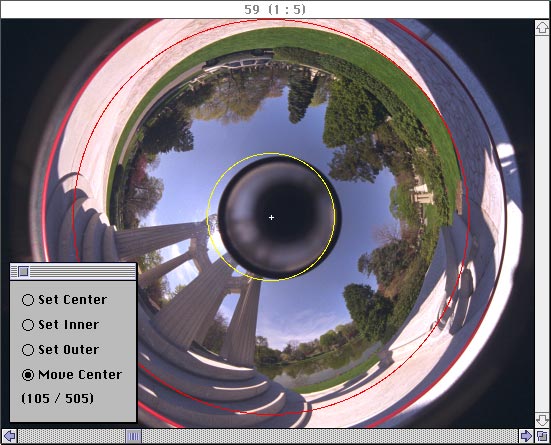
Task: Click the (105 / 505) coordinate readout
Action: pos(58,399)
